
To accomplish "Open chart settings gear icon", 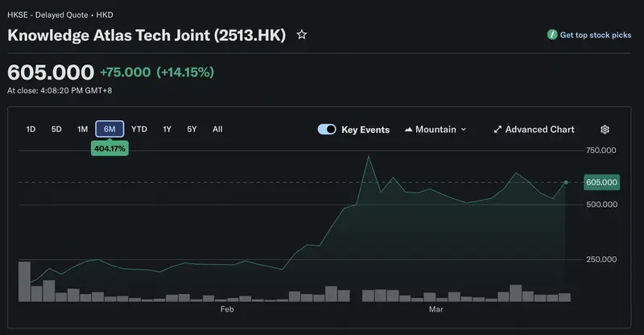I will [x=605, y=130].
